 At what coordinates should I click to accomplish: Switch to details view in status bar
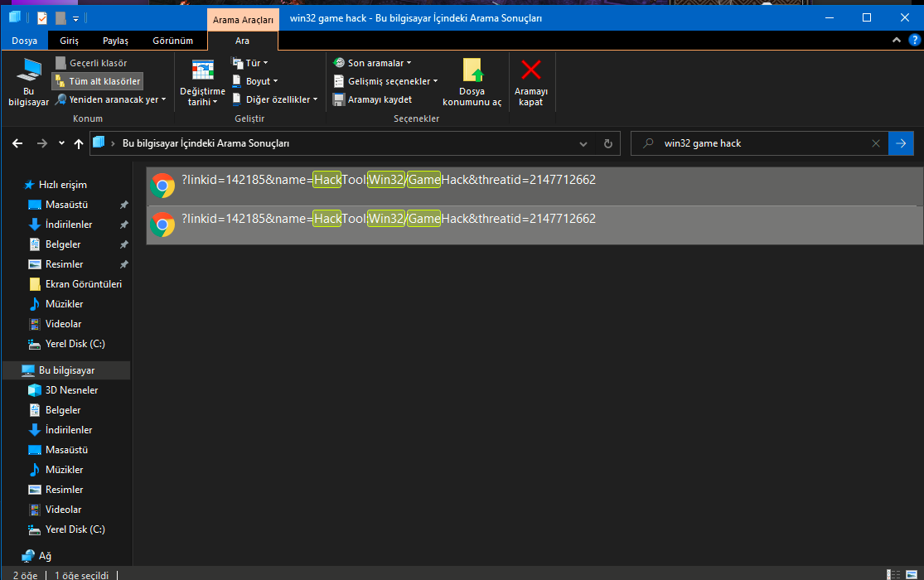click(893, 575)
